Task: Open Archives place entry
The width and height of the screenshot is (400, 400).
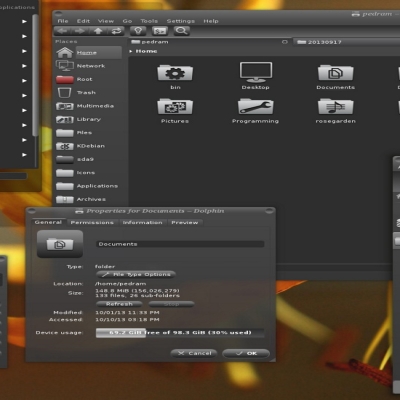Action: [x=89, y=199]
